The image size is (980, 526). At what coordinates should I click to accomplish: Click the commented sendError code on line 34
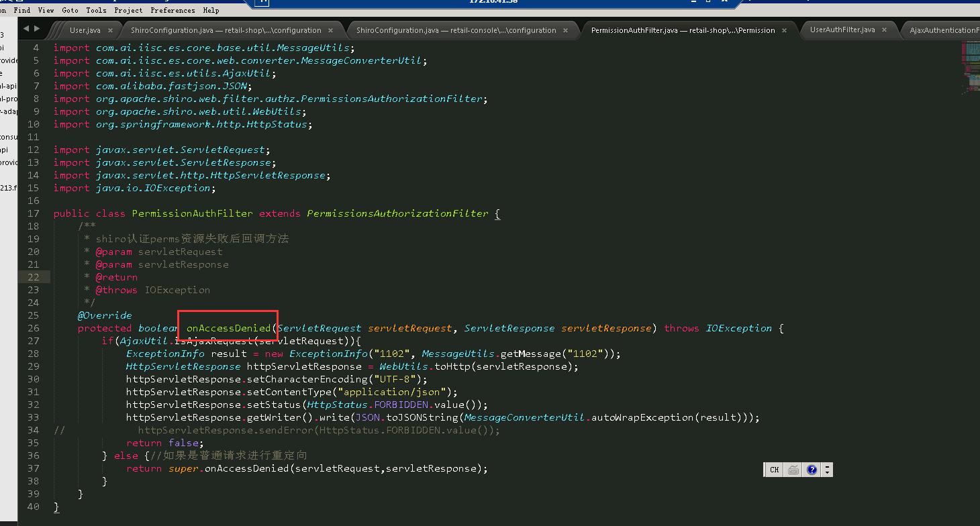coord(319,430)
